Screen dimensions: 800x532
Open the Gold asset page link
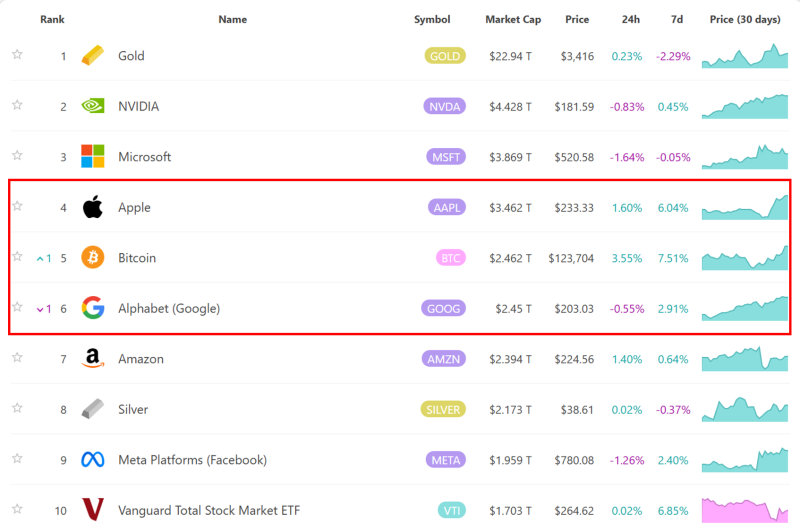pyautogui.click(x=131, y=56)
